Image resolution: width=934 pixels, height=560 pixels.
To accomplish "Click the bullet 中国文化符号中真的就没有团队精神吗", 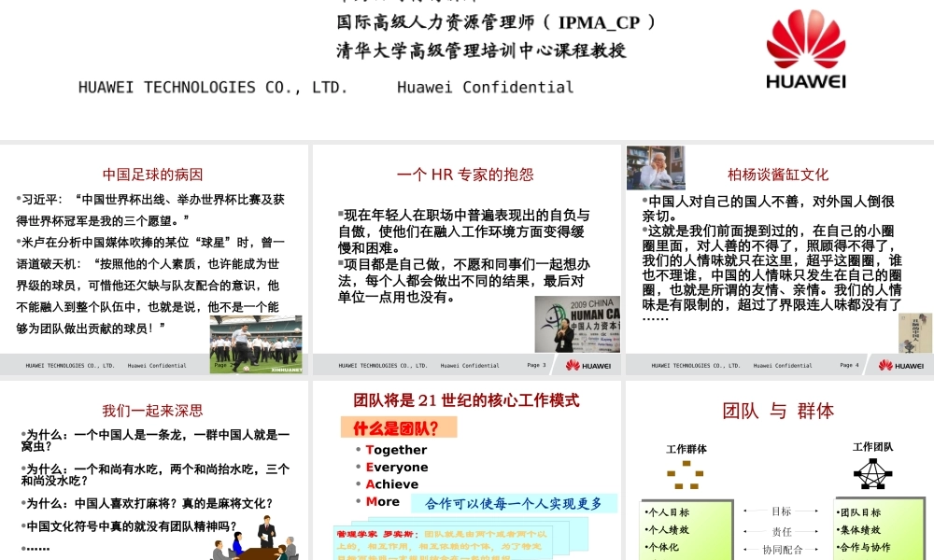I will [x=129, y=526].
